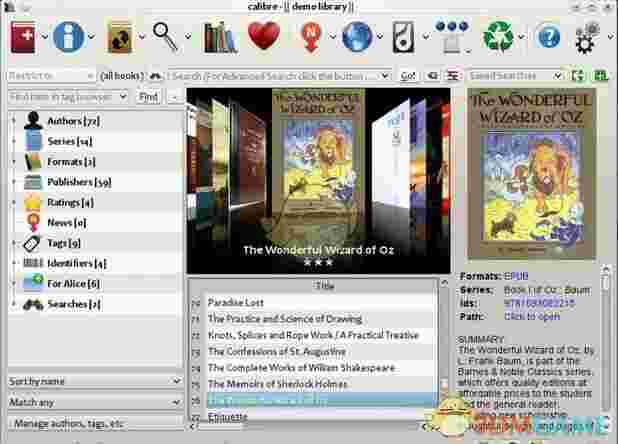Screen dimensions: 618x444
Task: Click the Go! search button
Action: [x=408, y=76]
